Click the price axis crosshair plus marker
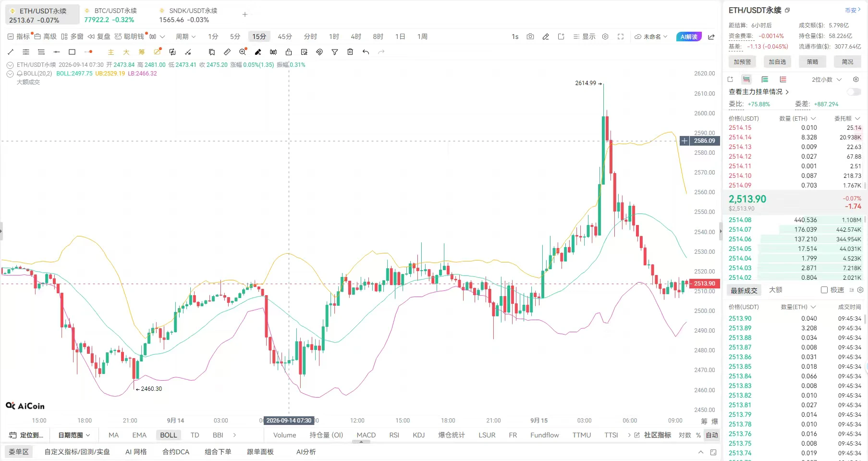Screen dimensions: 868x461 (685, 141)
